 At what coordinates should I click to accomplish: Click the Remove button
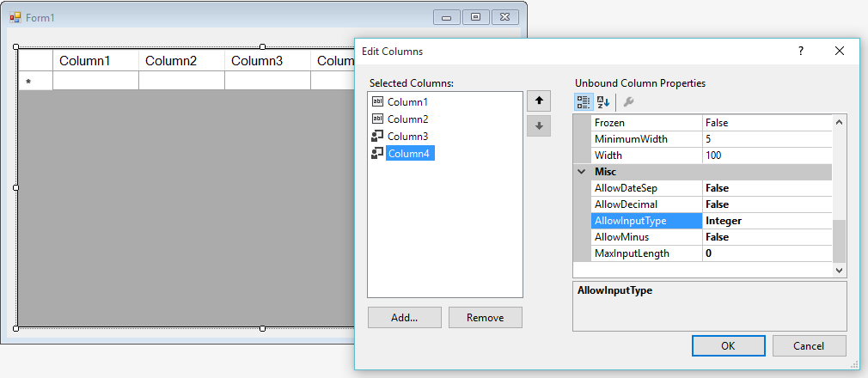(485, 317)
